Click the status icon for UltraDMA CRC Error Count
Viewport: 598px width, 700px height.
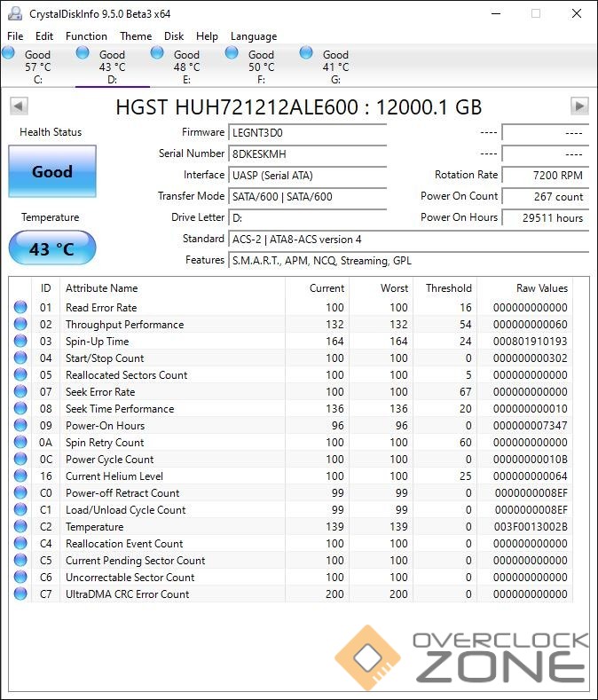[x=20, y=594]
